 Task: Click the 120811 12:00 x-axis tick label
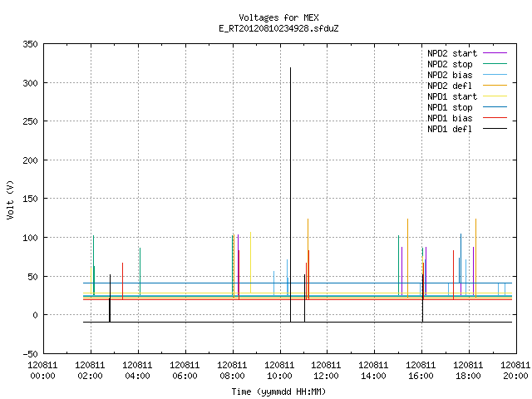(326, 371)
